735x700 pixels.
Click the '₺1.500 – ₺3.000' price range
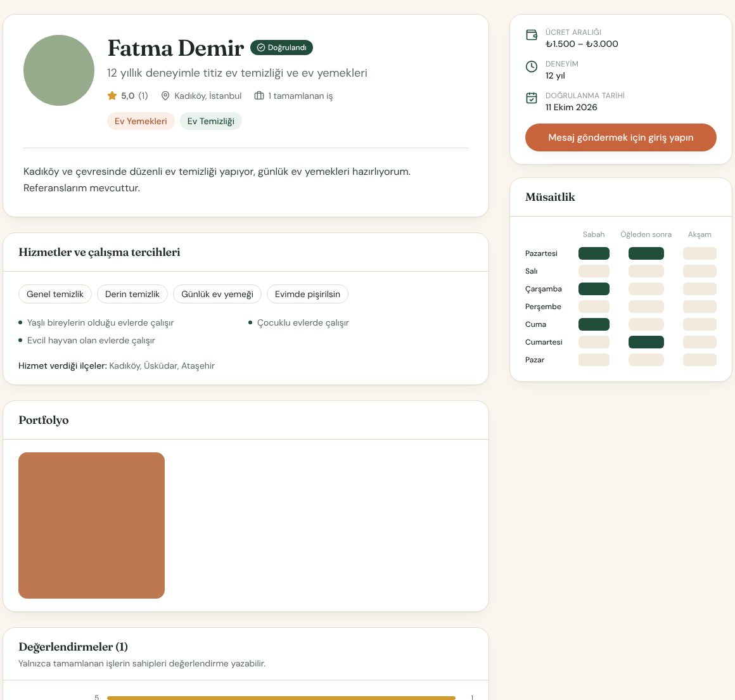click(582, 44)
